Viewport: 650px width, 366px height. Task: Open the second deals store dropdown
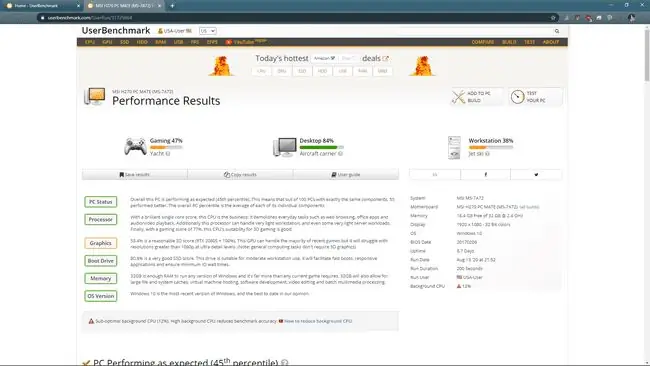(x=349, y=58)
